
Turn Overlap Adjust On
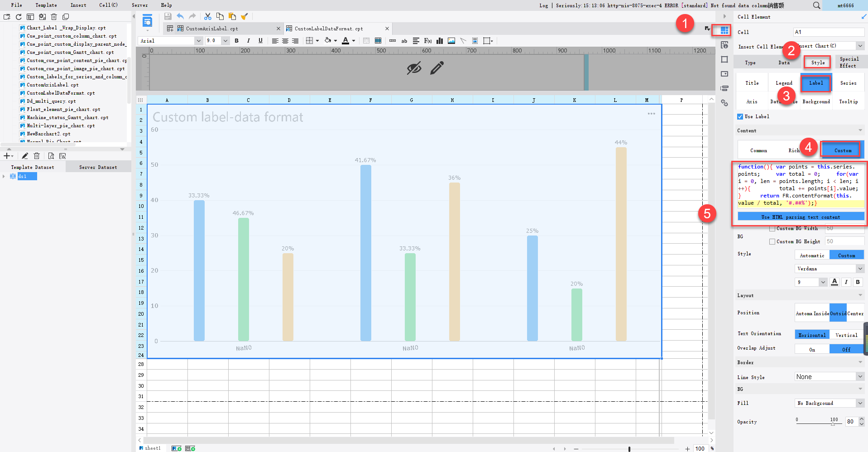[x=812, y=349]
